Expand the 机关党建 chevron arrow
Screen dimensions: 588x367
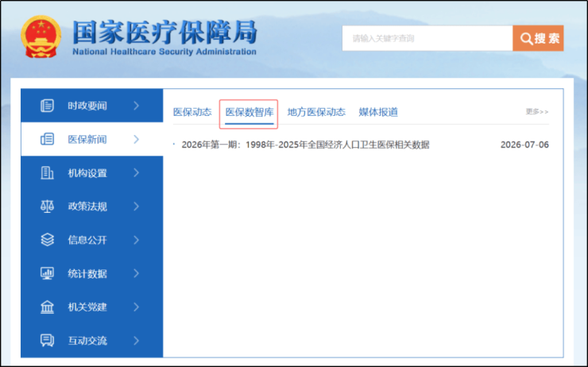137,307
